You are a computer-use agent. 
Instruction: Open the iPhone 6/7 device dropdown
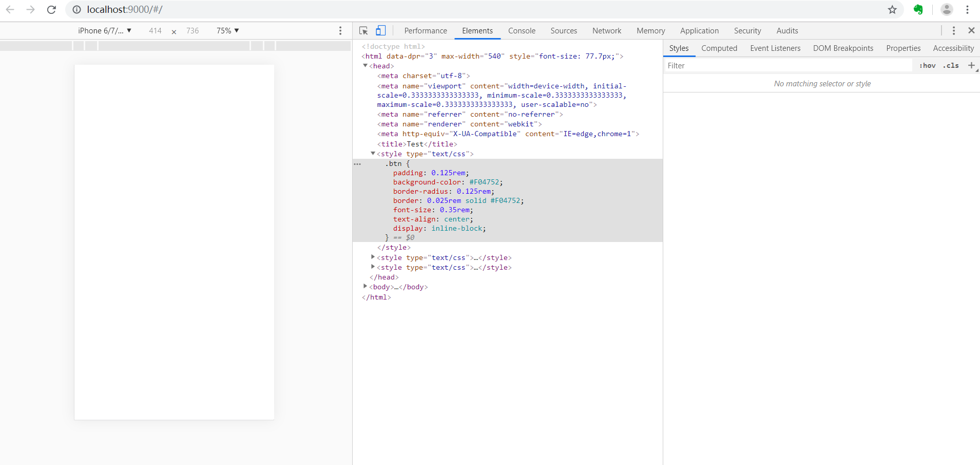coord(105,31)
